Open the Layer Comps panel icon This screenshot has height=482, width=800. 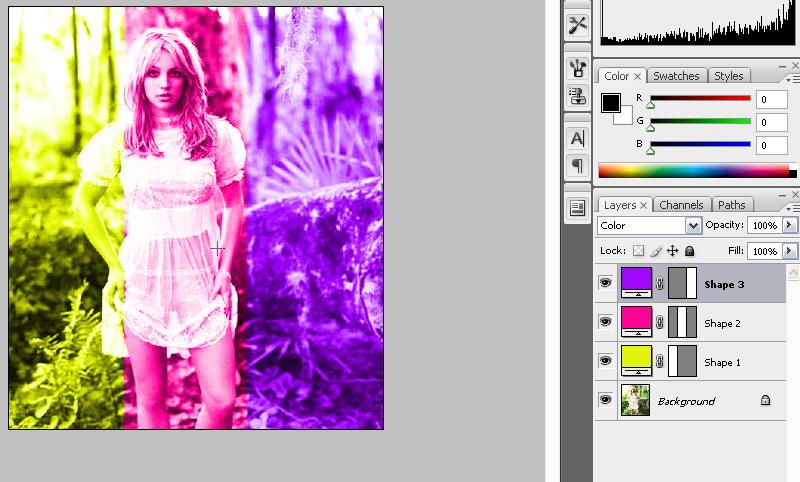coord(577,208)
